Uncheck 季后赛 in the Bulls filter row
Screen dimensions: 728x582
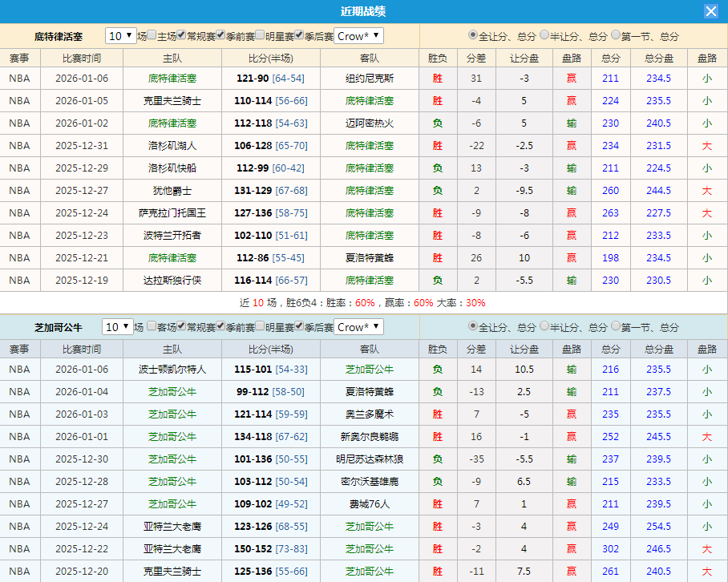point(298,326)
